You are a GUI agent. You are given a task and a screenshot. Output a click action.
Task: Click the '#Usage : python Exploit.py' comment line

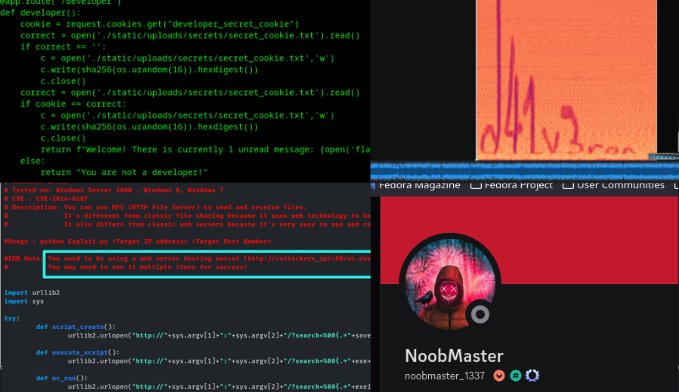(138, 241)
